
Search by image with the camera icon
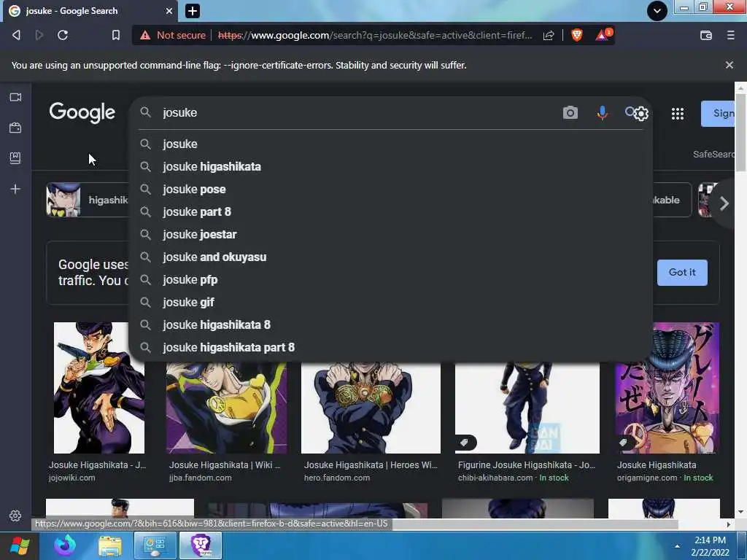tap(570, 113)
